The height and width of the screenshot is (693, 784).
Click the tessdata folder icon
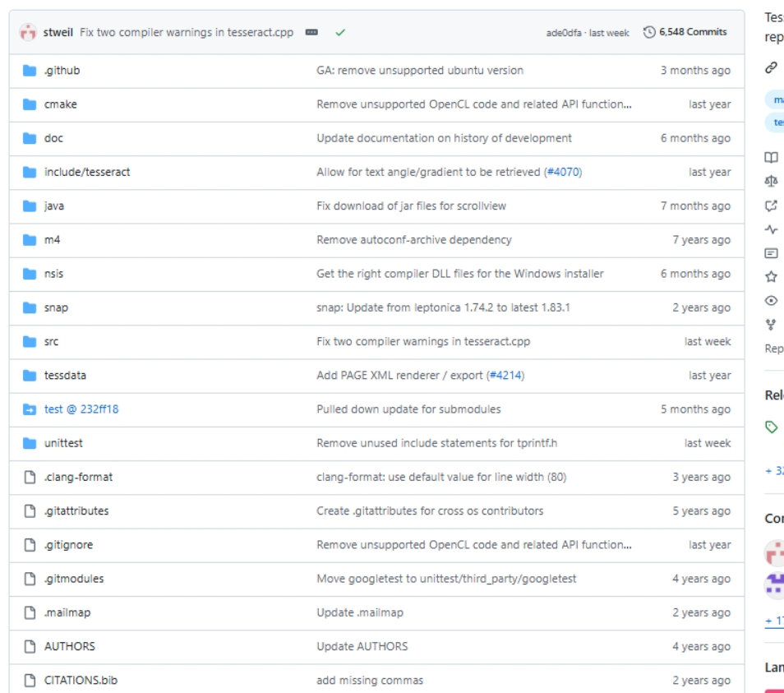coord(30,376)
